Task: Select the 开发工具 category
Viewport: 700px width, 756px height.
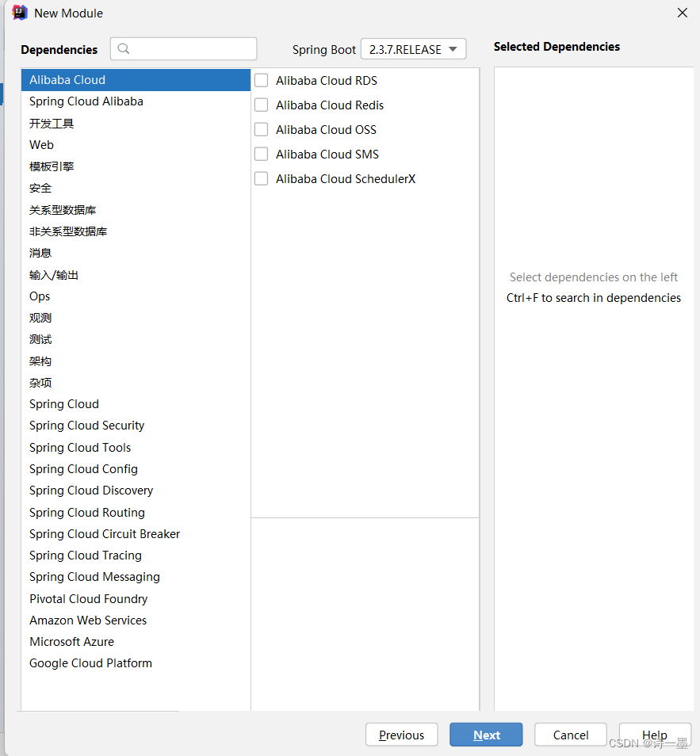Action: [x=136, y=124]
